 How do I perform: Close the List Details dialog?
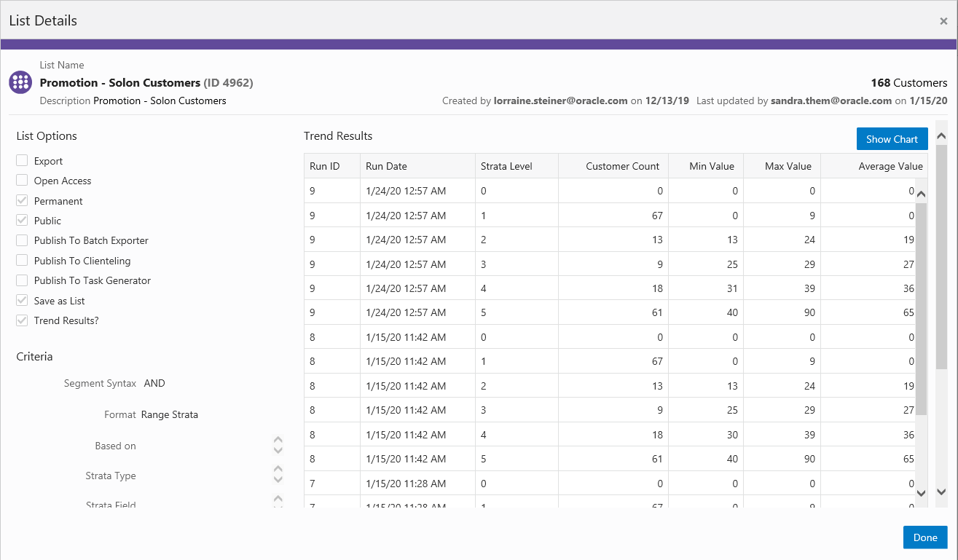[x=943, y=21]
